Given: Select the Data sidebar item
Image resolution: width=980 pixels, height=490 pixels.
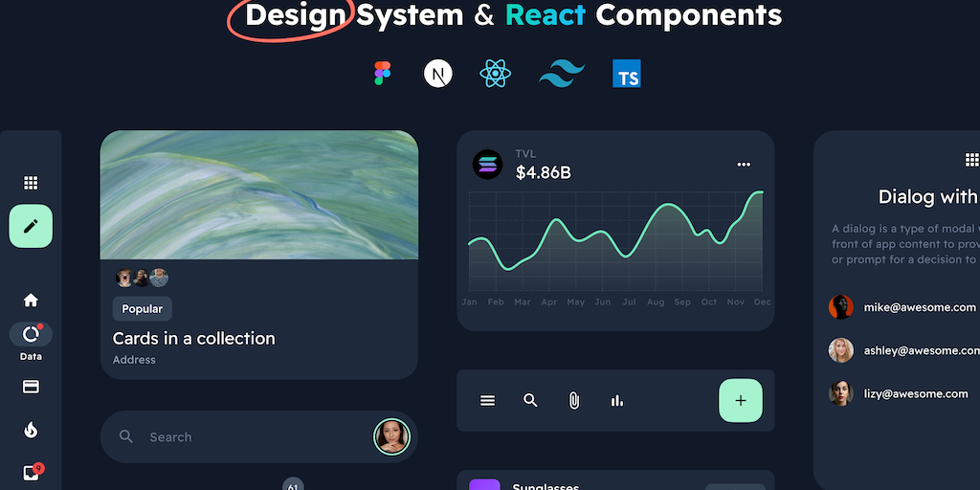Looking at the screenshot, I should point(31,342).
